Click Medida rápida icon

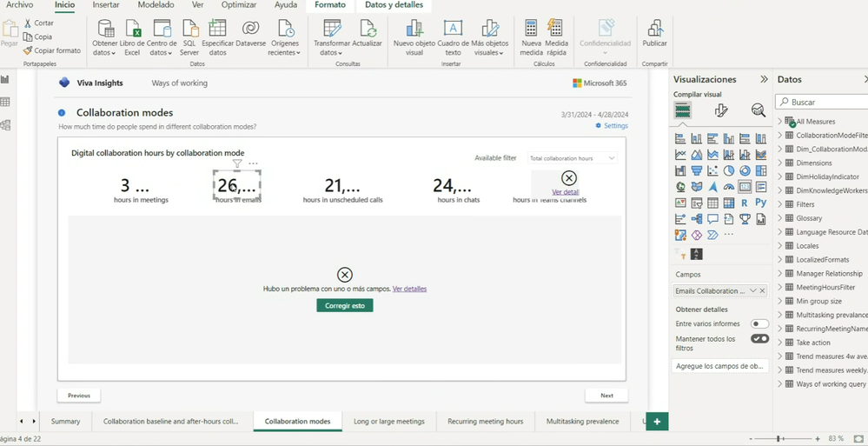coord(555,28)
